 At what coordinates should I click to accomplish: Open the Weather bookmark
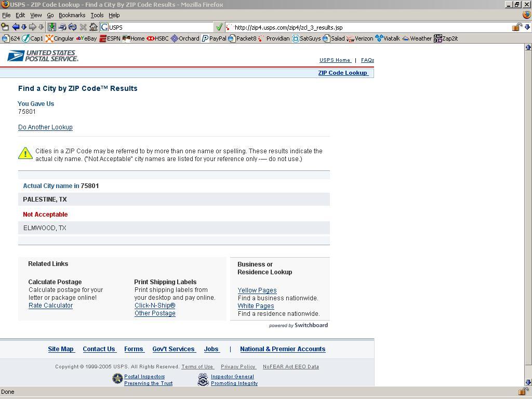(x=417, y=38)
